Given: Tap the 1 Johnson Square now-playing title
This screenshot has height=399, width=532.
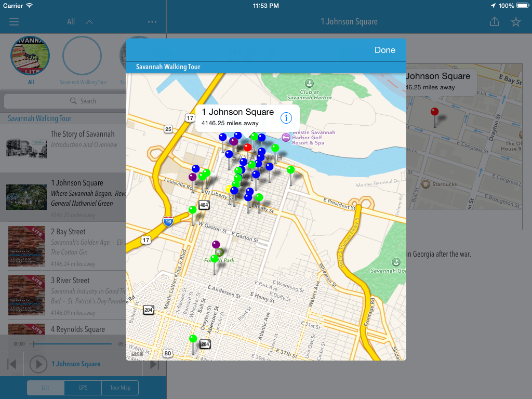Looking at the screenshot, I should pos(76,364).
